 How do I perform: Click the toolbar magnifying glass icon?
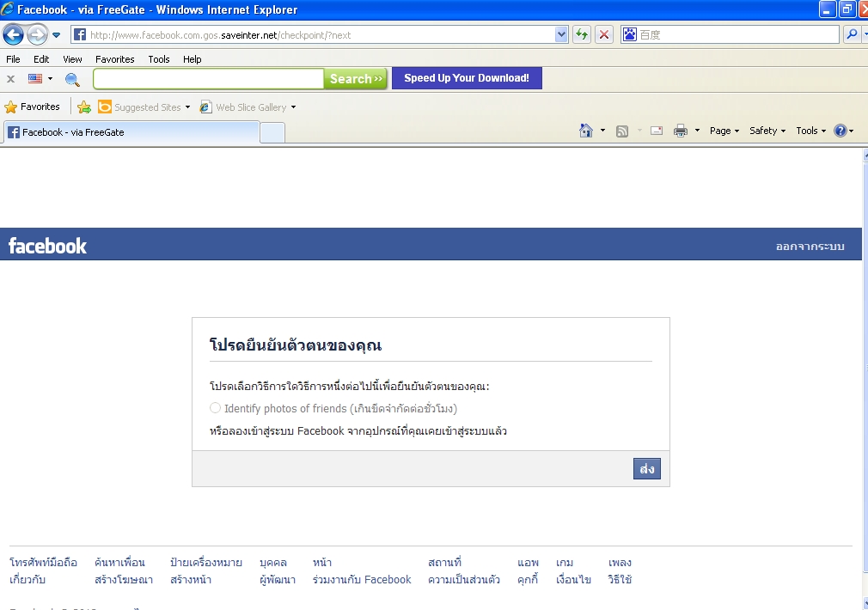72,79
